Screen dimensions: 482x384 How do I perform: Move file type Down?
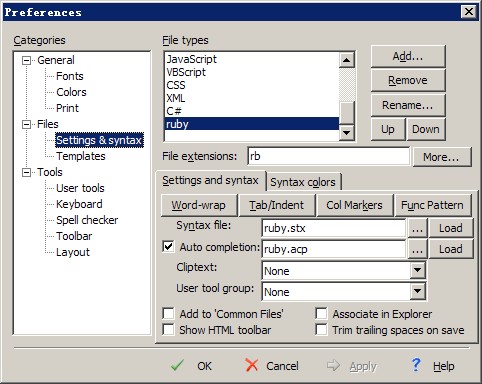tap(426, 129)
